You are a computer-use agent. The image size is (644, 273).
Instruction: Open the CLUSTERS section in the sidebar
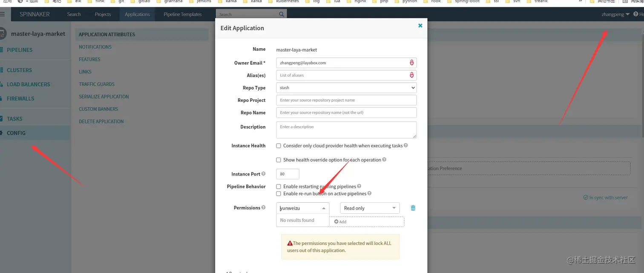(x=19, y=70)
